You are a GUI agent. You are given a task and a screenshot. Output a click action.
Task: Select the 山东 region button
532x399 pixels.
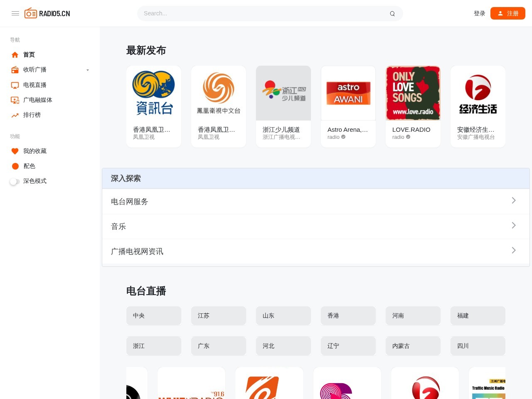point(283,316)
